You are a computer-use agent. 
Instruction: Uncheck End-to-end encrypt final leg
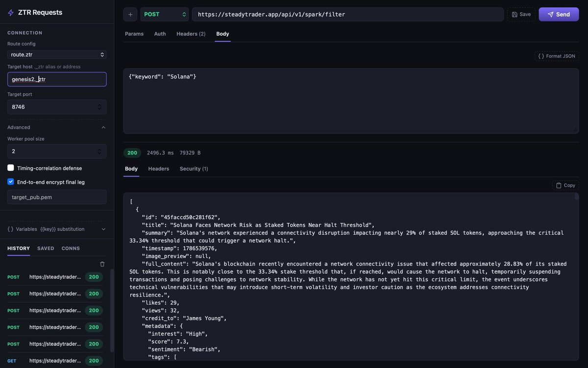click(x=11, y=182)
